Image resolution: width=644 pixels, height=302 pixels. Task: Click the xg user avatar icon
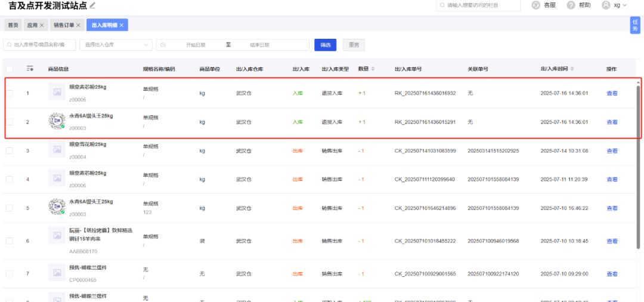pos(606,5)
